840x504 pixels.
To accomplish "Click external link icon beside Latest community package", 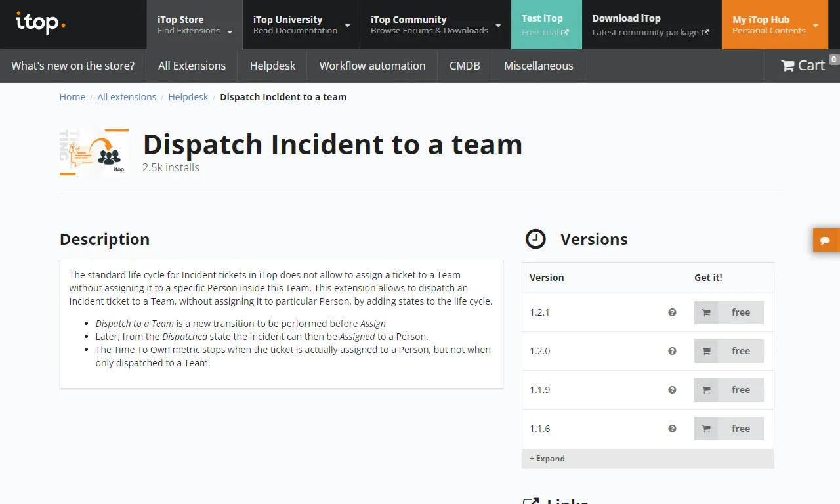I will pos(705,32).
